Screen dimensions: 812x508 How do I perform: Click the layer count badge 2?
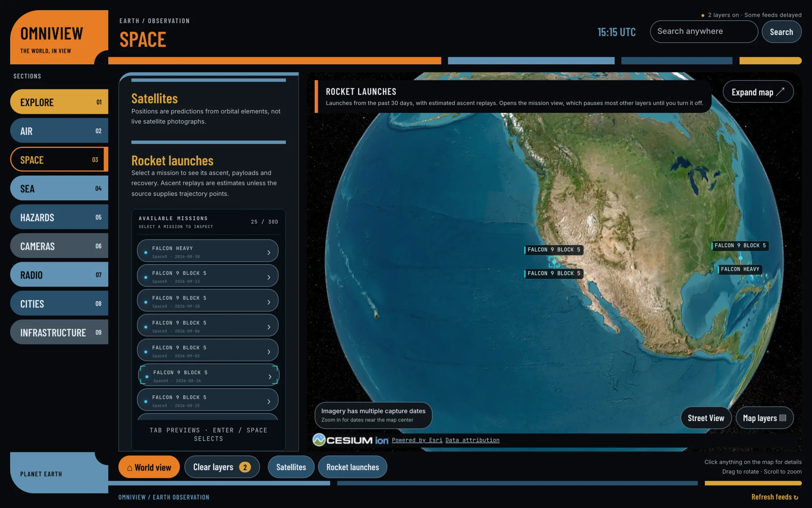[x=245, y=467]
